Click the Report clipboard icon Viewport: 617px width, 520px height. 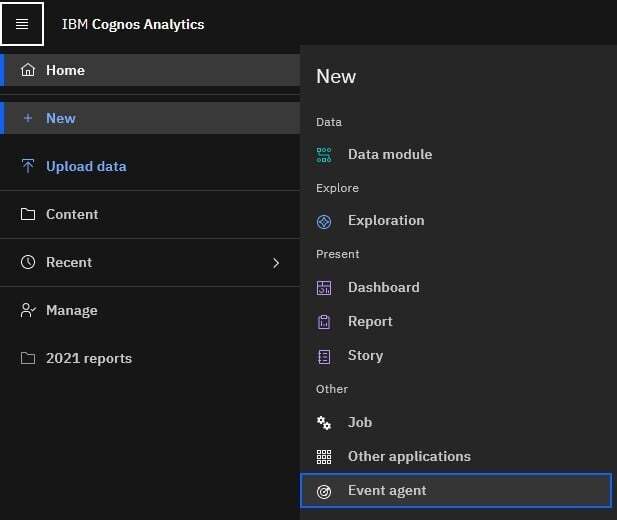tap(324, 322)
